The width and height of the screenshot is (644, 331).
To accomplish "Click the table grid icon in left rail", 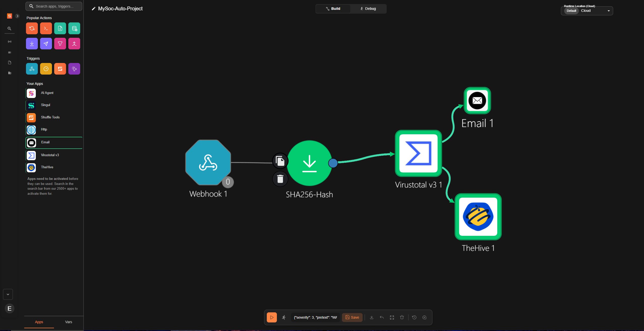I will pos(10,73).
